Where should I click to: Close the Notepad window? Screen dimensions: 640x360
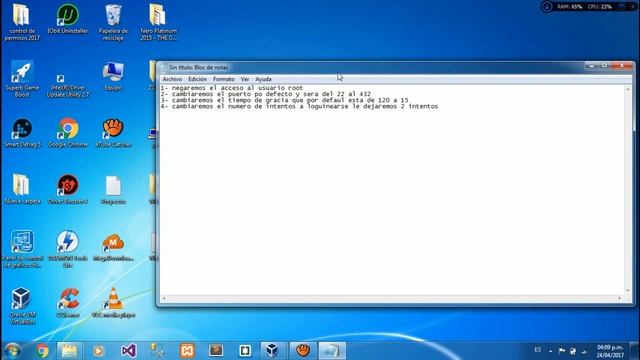coord(622,65)
